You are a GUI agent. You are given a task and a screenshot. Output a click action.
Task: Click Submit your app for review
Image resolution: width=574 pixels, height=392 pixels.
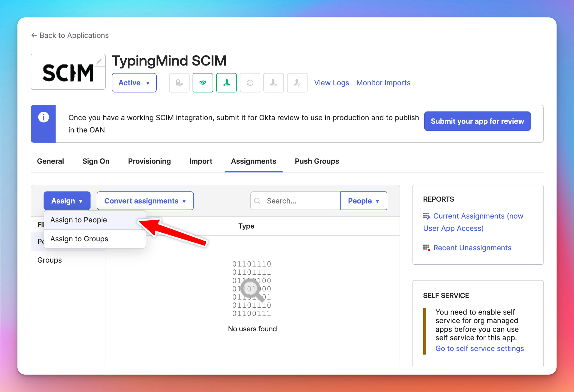point(477,121)
